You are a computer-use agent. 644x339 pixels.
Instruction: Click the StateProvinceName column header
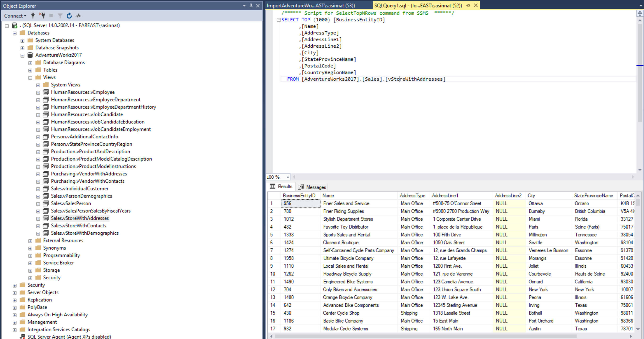point(595,195)
